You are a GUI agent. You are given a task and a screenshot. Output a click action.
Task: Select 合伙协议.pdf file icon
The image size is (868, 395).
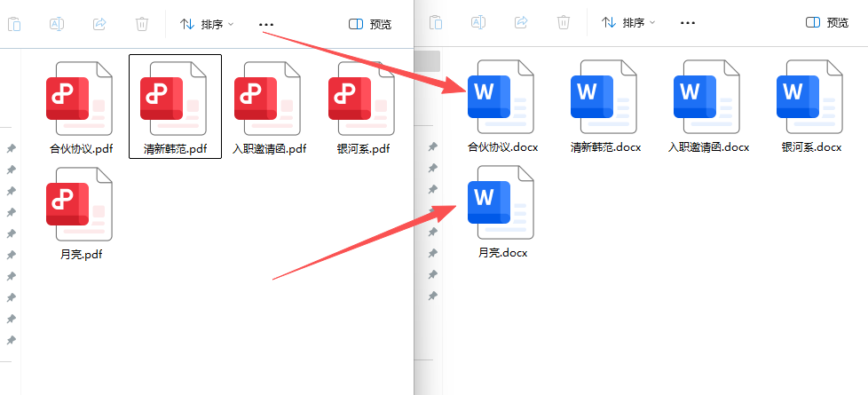tap(79, 99)
